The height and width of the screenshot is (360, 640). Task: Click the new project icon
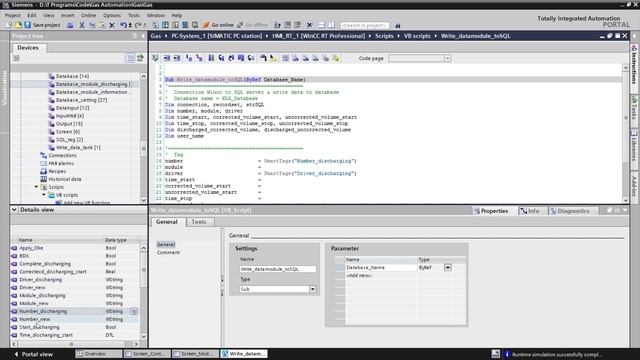[9, 25]
